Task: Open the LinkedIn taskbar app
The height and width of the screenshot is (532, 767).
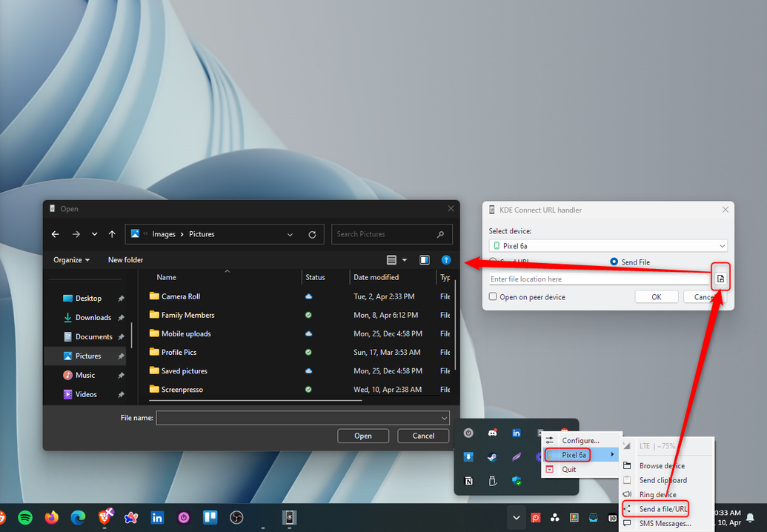Action: coord(157,517)
